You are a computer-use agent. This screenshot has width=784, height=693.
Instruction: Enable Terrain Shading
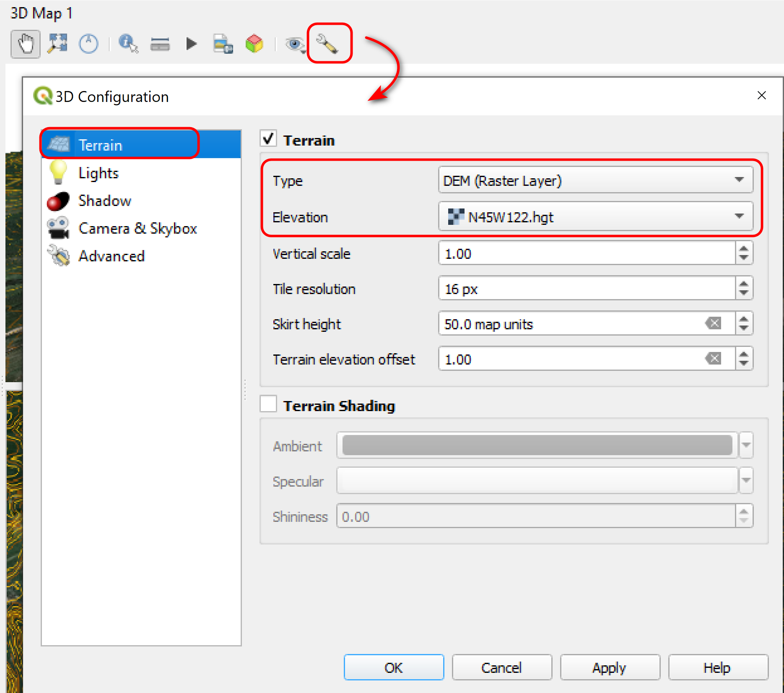tap(268, 404)
